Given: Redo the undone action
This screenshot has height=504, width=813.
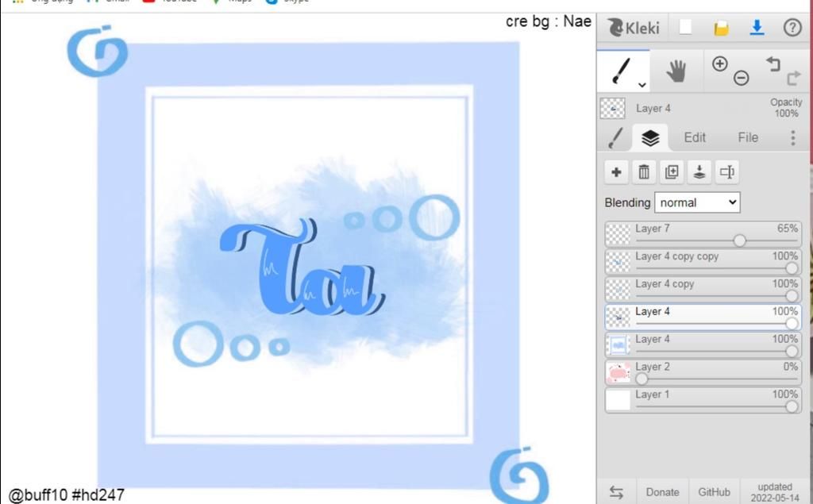Looking at the screenshot, I should tap(793, 79).
